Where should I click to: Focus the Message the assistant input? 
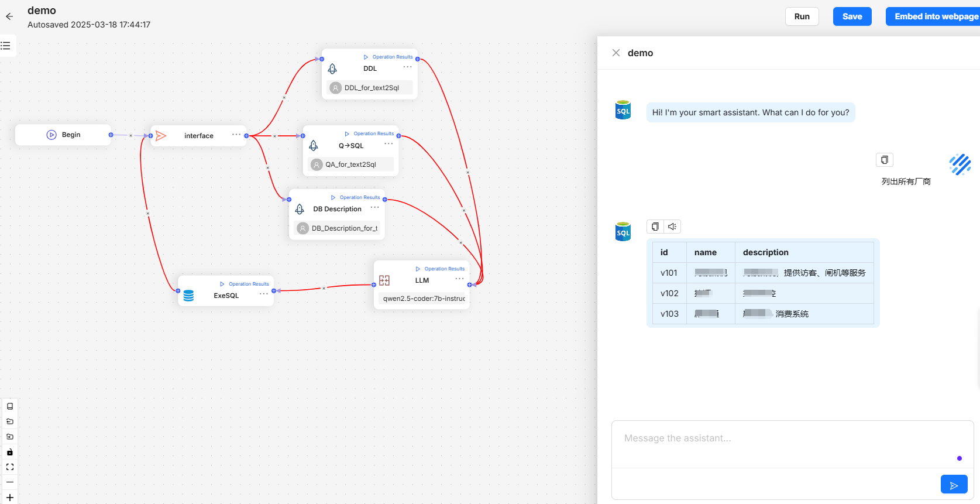pos(784,438)
